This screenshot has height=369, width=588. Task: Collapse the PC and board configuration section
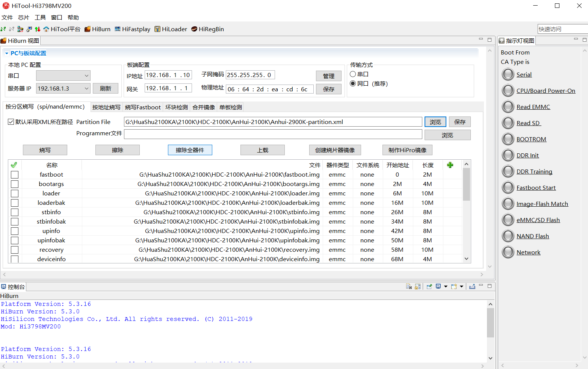point(7,53)
